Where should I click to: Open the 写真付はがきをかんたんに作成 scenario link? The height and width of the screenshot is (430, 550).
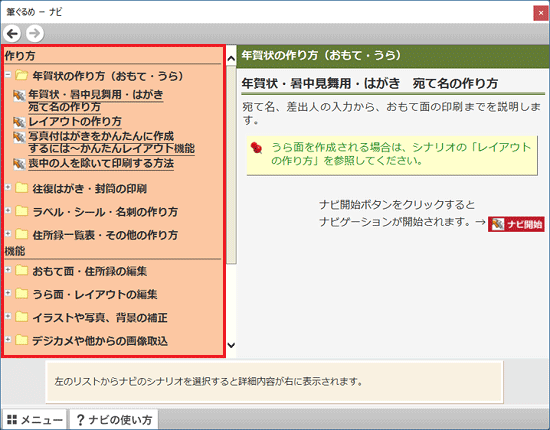pyautogui.click(x=111, y=142)
